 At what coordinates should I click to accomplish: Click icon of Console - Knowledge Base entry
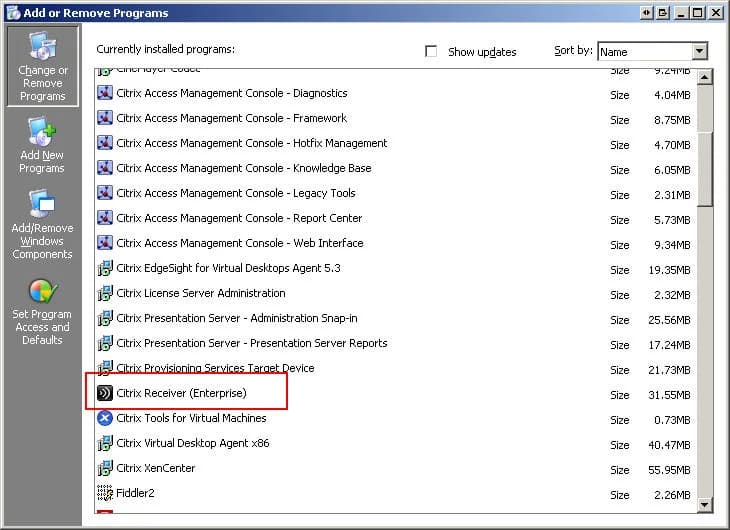point(105,168)
